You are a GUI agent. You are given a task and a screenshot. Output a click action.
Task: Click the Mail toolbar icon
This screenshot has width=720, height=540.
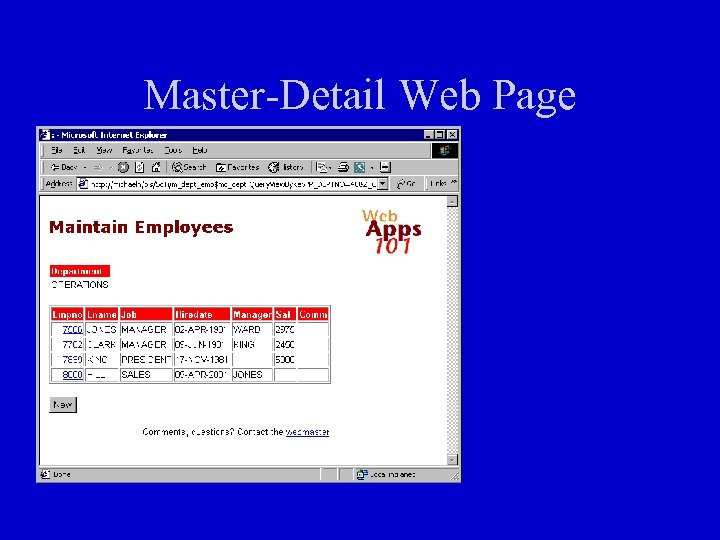(x=323, y=167)
